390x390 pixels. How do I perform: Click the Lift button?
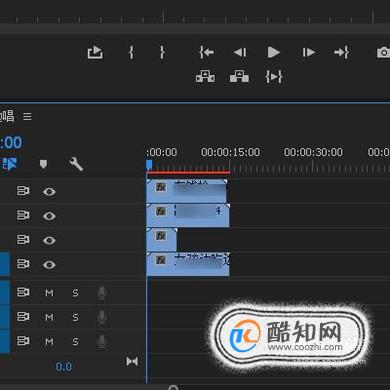coord(205,77)
